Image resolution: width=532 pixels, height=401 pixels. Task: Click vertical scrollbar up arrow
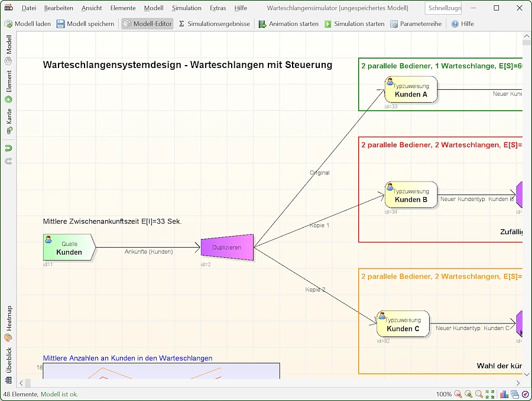coord(527,36)
